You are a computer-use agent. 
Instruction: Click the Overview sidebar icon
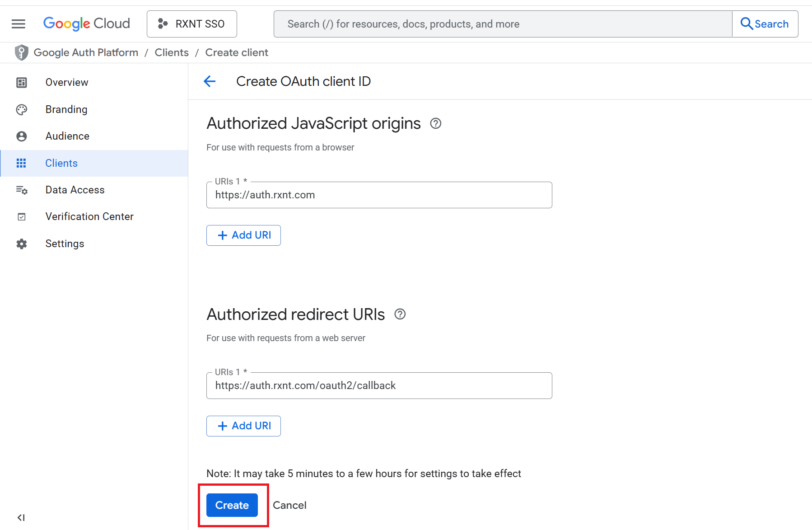pos(22,82)
